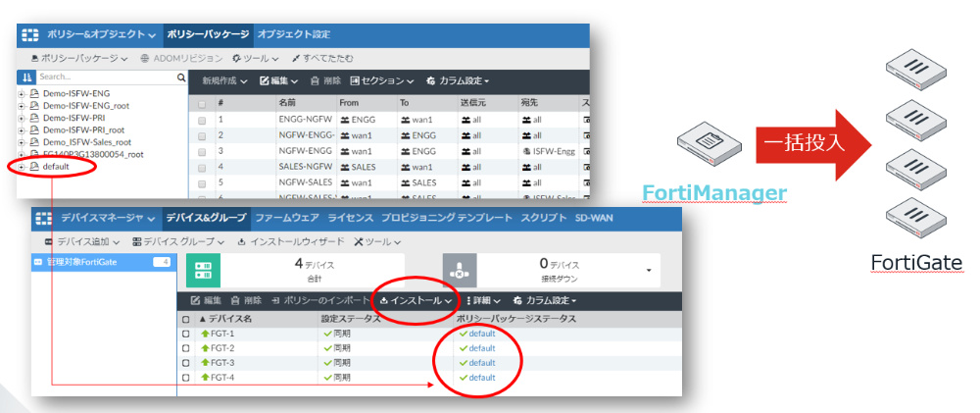
Task: Expand the Demo-ISFW-ENG_root tree node
Action: 22,106
